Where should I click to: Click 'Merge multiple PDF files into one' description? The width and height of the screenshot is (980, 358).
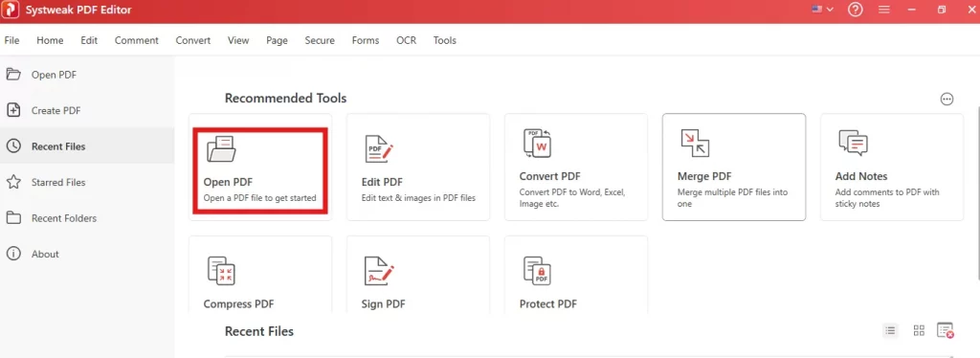click(x=732, y=198)
